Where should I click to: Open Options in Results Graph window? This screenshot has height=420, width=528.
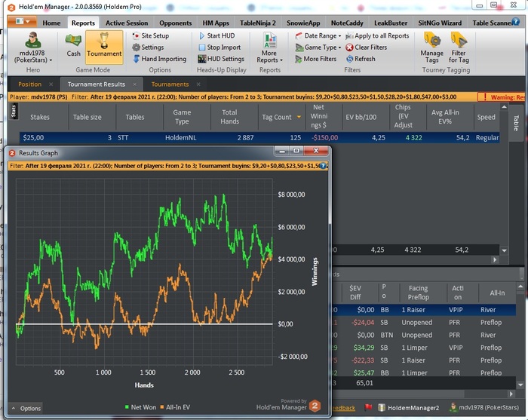click(x=26, y=408)
